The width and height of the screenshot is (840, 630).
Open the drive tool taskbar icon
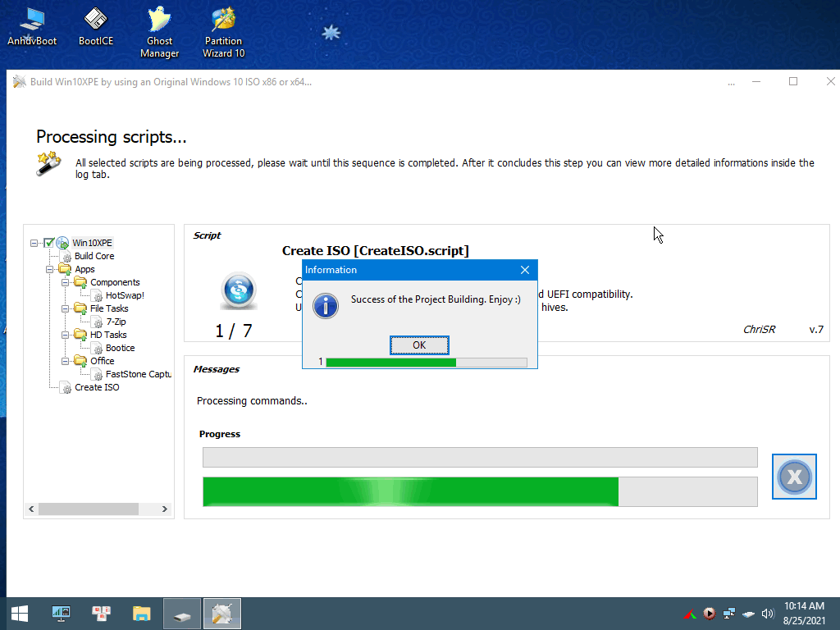pyautogui.click(x=182, y=614)
